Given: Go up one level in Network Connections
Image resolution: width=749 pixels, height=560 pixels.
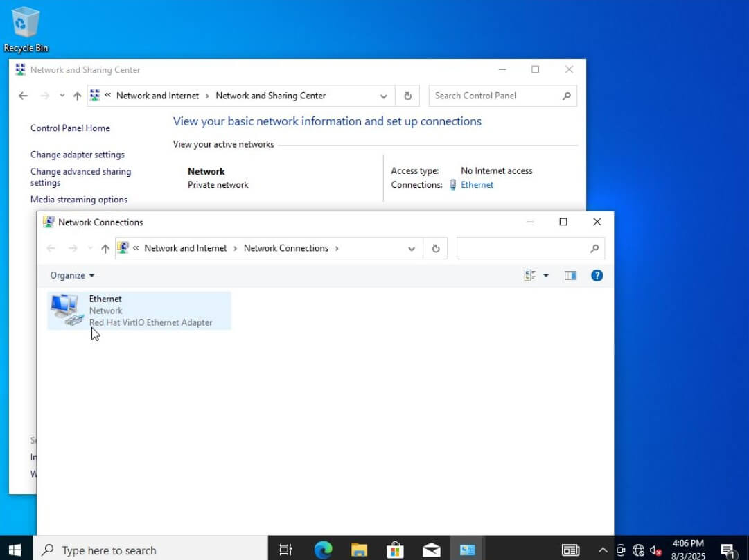Looking at the screenshot, I should (x=105, y=248).
